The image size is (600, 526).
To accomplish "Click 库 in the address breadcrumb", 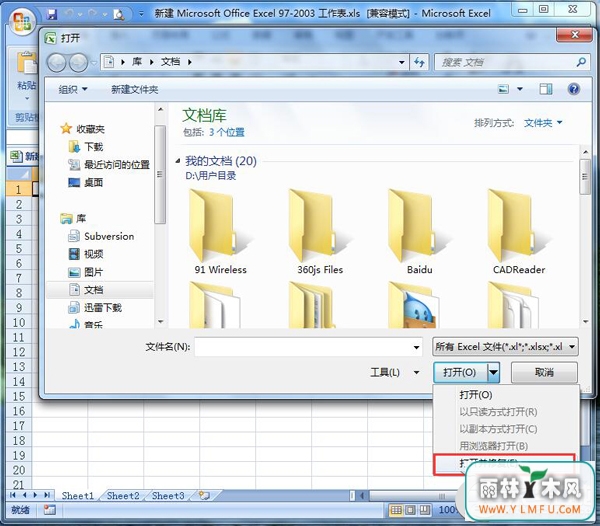I will [137, 62].
